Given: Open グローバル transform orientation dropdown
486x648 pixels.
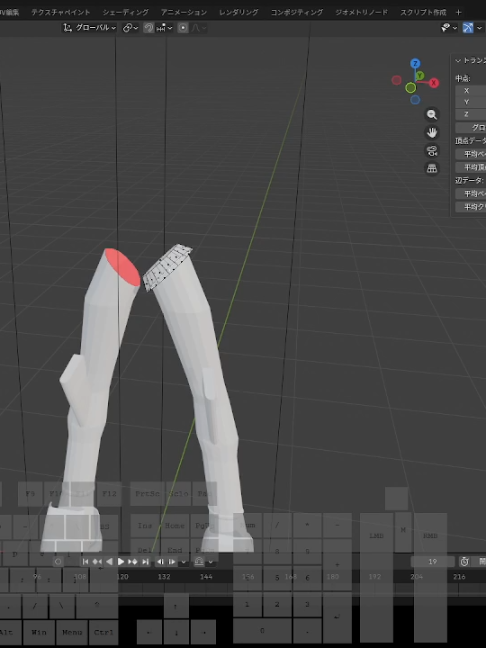Looking at the screenshot, I should tap(90, 28).
